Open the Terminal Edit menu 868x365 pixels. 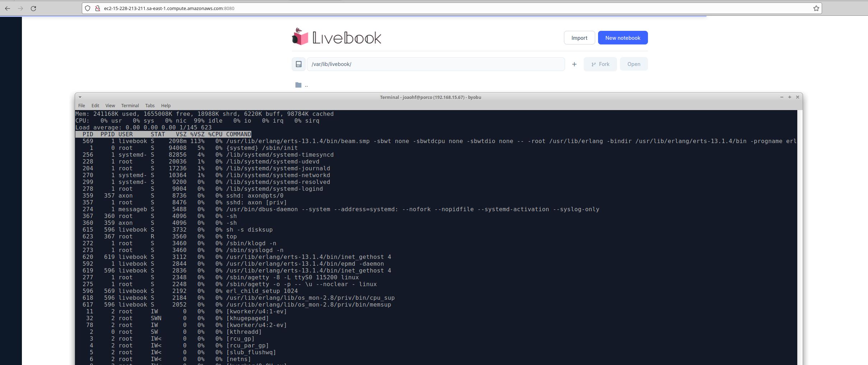[95, 105]
